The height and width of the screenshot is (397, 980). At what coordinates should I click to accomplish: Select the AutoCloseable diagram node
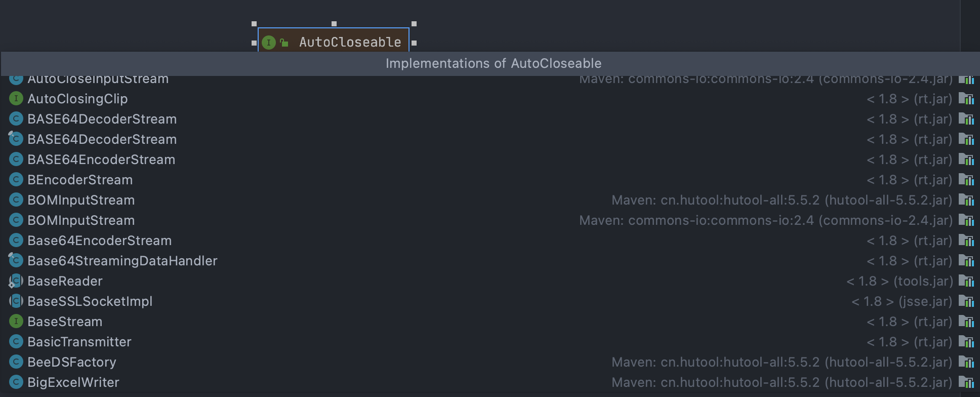point(334,41)
